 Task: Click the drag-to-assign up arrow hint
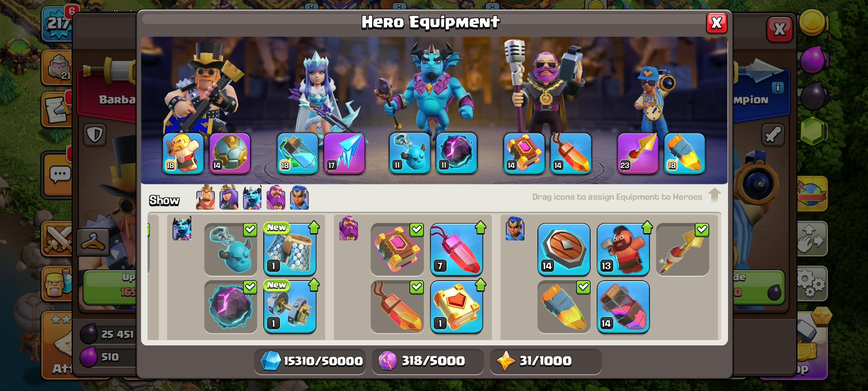pyautogui.click(x=714, y=195)
